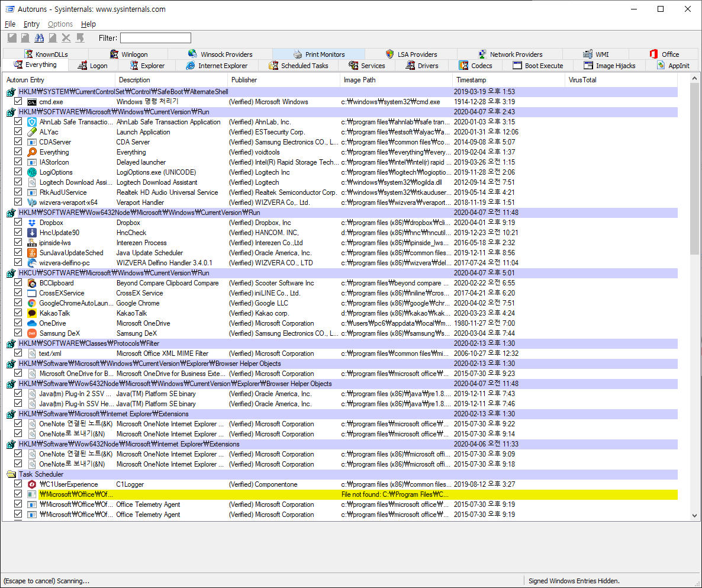
Task: Disable the C1UserExperience task checkbox
Action: click(x=18, y=484)
